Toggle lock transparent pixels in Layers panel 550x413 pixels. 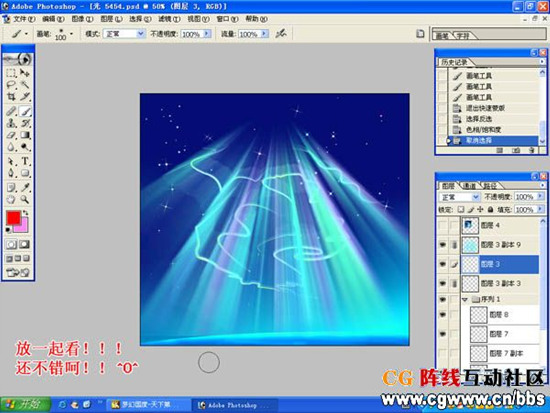(461, 209)
